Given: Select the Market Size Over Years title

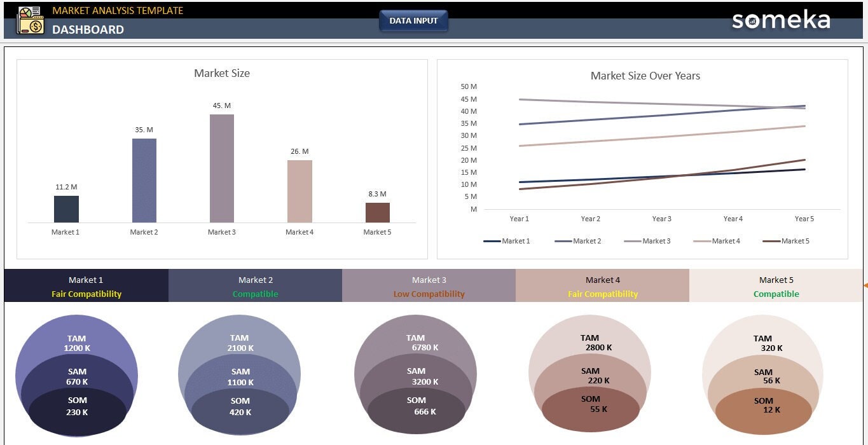Looking at the screenshot, I should point(645,76).
